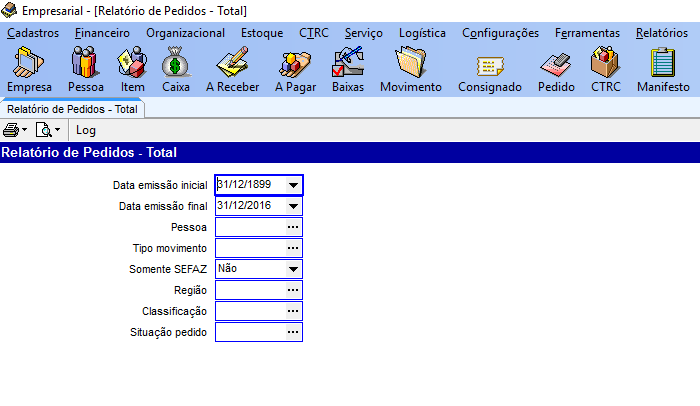
Task: Open the Somente SEFAZ dropdown
Action: tap(293, 269)
